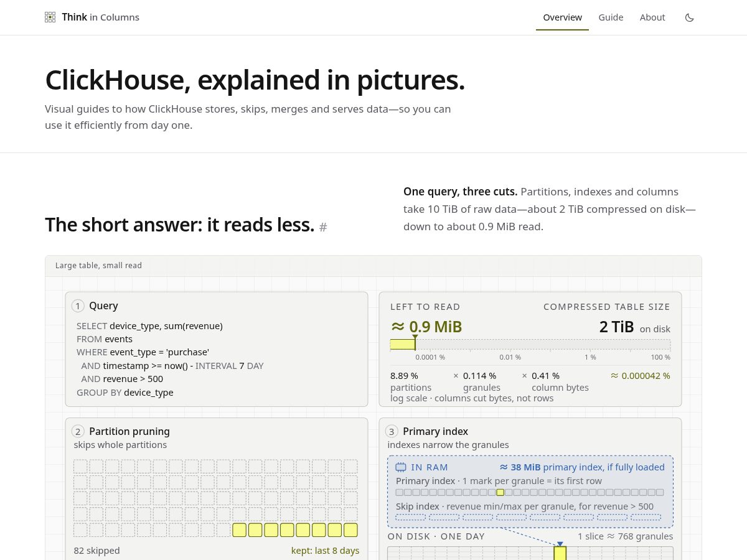Click the 'ClickHouse, explained in pictures.' title
The width and height of the screenshot is (747, 560).
[x=255, y=80]
